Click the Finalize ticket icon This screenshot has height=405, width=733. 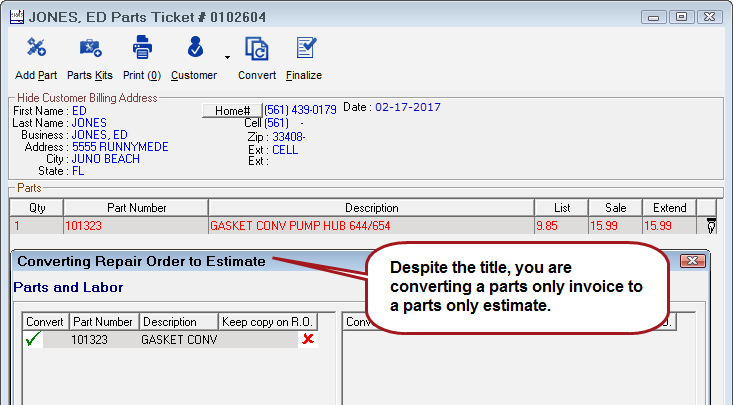tap(304, 48)
